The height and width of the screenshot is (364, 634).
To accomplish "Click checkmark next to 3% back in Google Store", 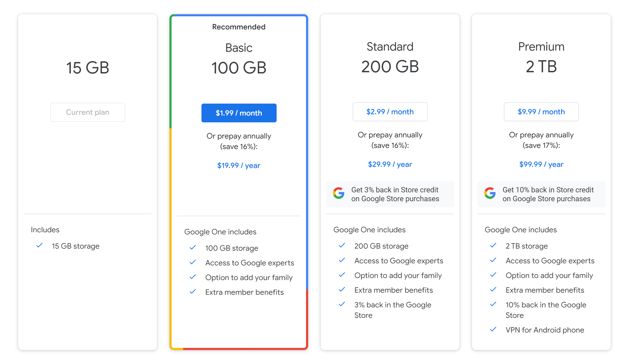I will coord(342,304).
